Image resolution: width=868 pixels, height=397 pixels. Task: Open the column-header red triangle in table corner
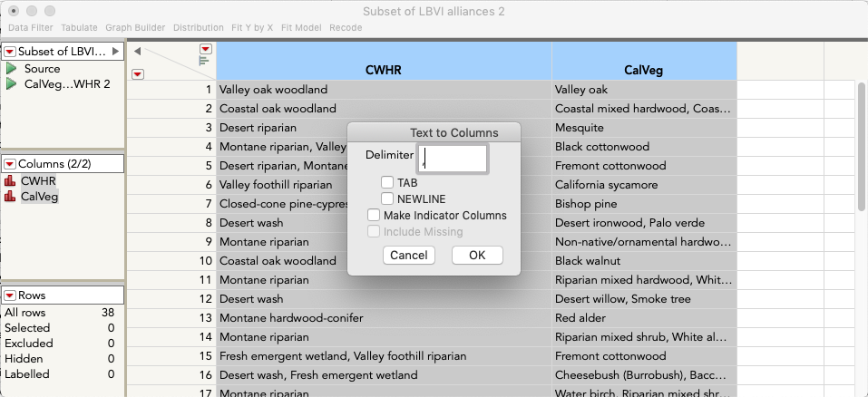(x=137, y=74)
